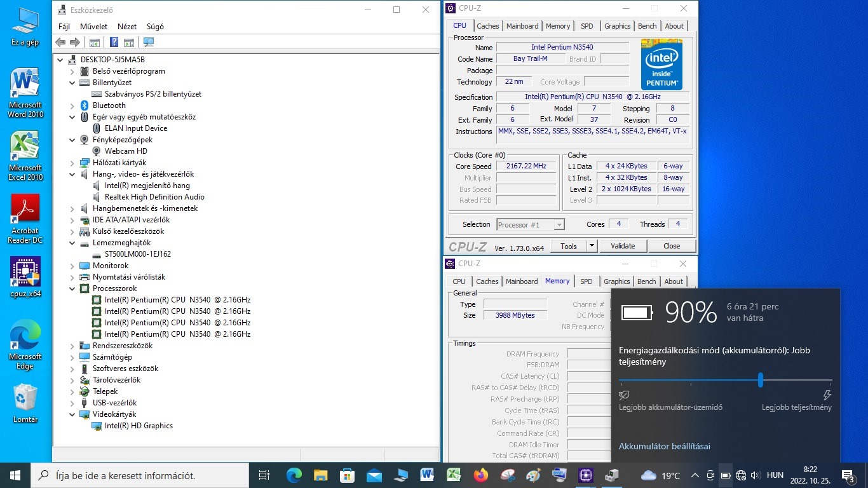Image resolution: width=868 pixels, height=488 pixels.
Task: Expand the Hálózati kártyák node
Action: (x=72, y=163)
